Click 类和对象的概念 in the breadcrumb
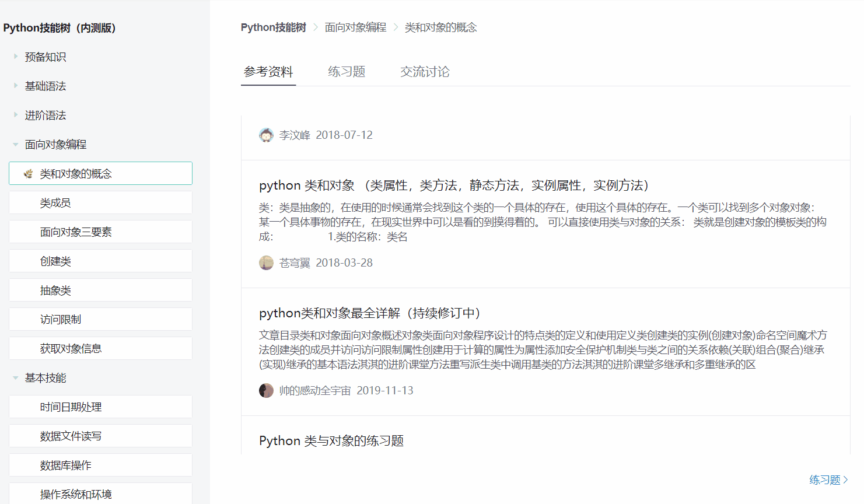 click(440, 27)
